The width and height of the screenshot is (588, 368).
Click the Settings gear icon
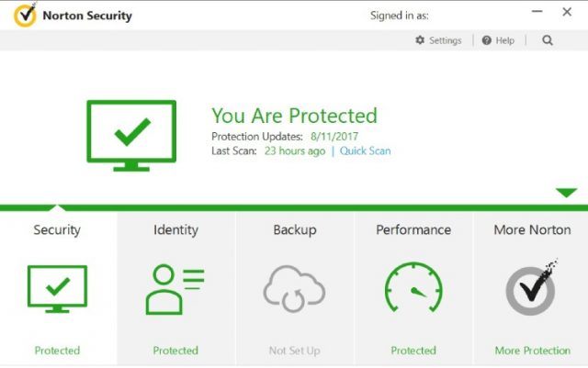[420, 40]
